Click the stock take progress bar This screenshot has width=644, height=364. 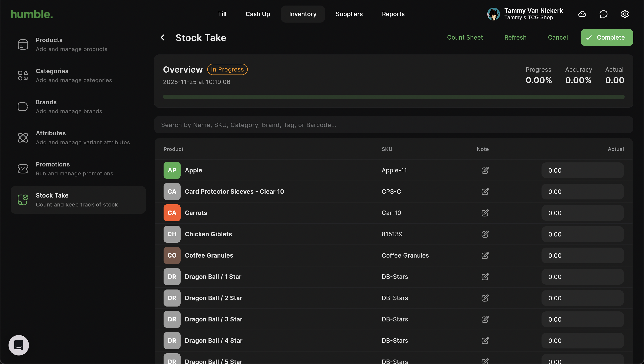coord(393,97)
